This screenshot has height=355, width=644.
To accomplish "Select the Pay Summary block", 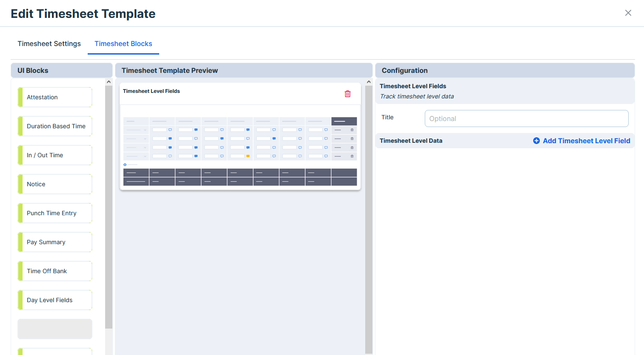I will 55,242.
